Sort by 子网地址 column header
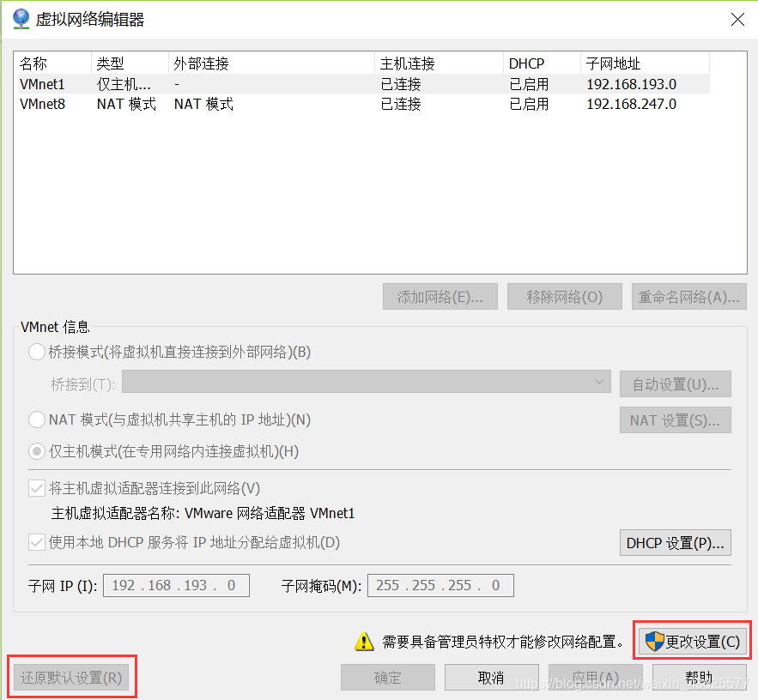This screenshot has height=700, width=758. pyautogui.click(x=645, y=63)
